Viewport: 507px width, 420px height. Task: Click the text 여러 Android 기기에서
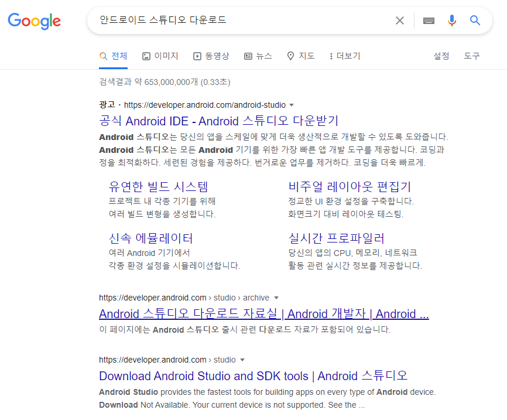coord(149,252)
